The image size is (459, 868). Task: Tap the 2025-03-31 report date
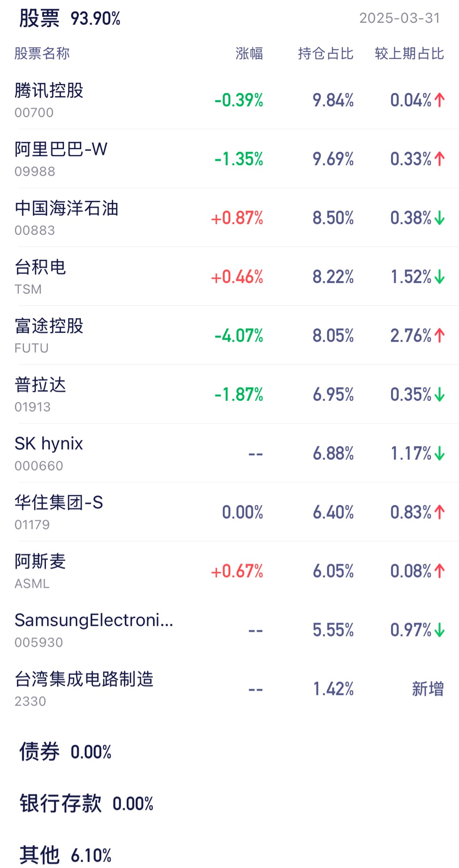(x=400, y=18)
